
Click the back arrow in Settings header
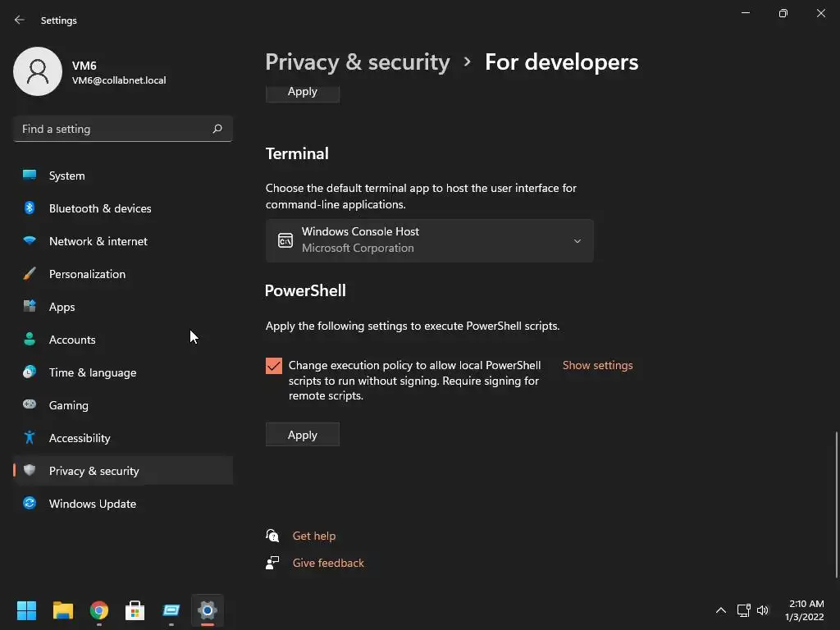pos(20,20)
